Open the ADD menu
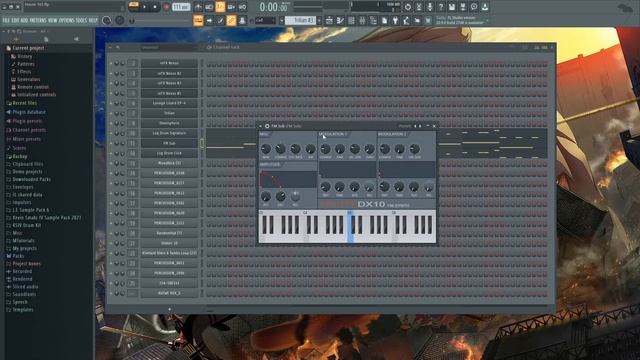The image size is (640, 360). pos(24,20)
